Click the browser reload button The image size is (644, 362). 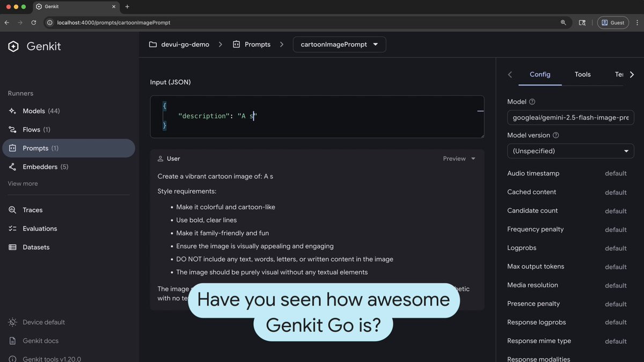tap(33, 23)
